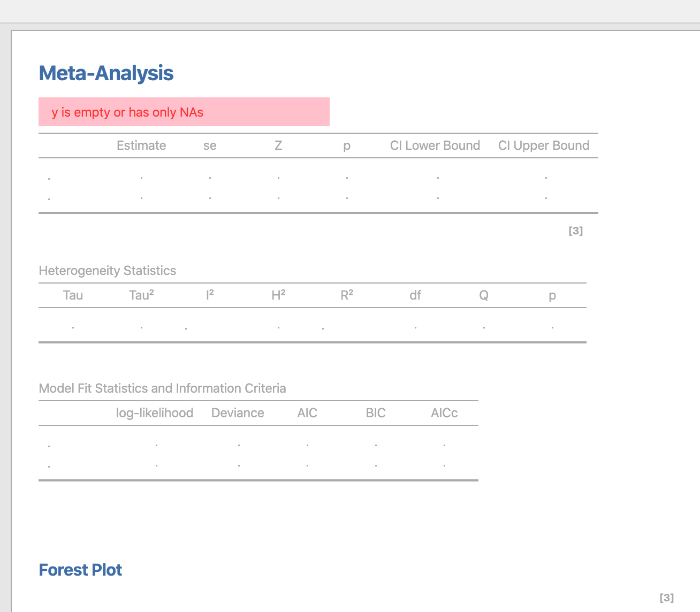Screen dimensions: 700x612
Task: Click the log-likelihood column header
Action: (x=155, y=413)
